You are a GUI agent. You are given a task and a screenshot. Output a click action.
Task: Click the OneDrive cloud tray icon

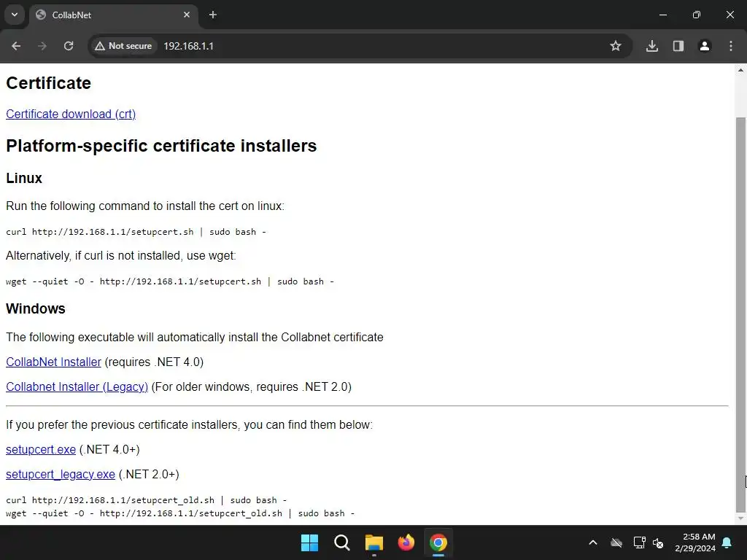coord(616,542)
